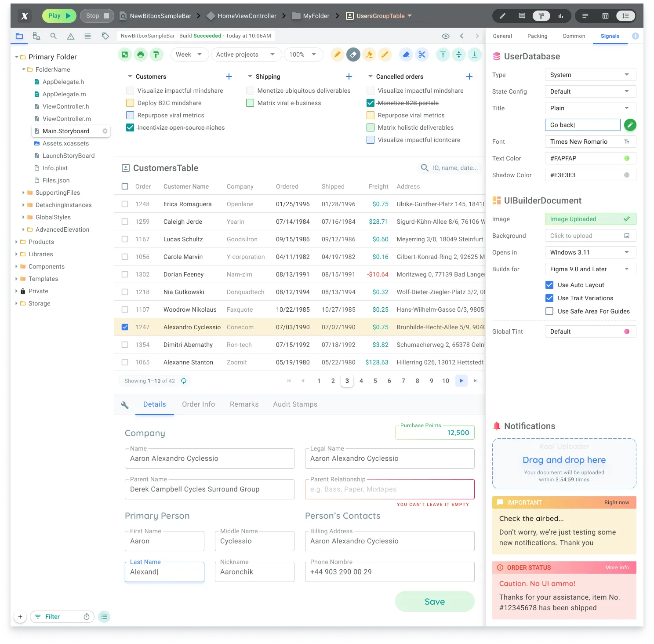
Task: Click the Print icon in the toolbar
Action: click(x=140, y=55)
